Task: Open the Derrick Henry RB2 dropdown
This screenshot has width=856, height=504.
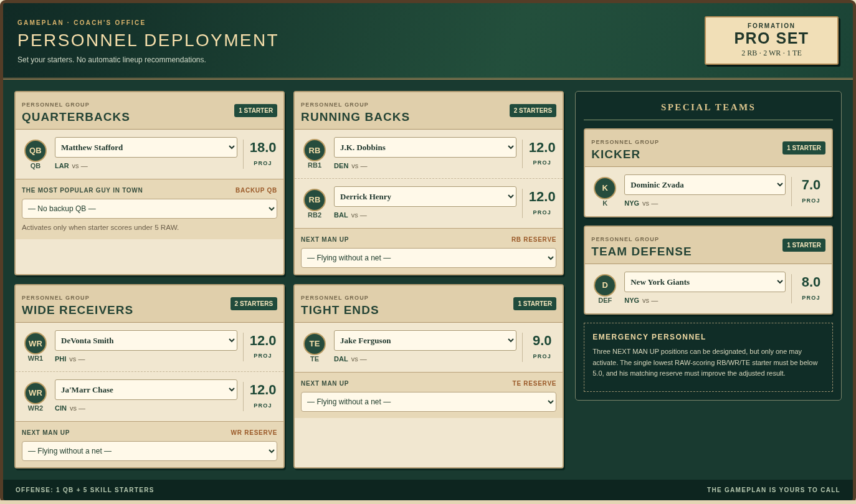Action: [x=425, y=197]
